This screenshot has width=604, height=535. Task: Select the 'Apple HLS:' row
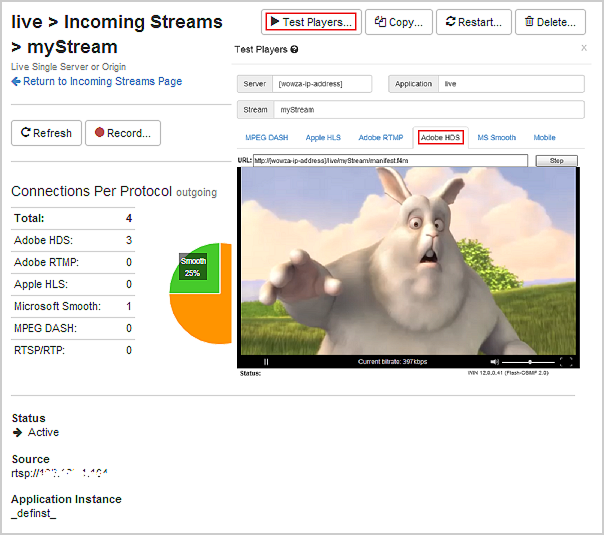(73, 284)
